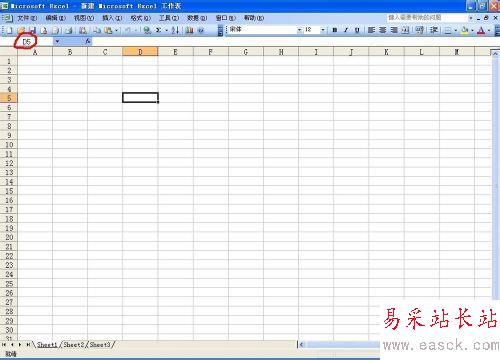Insert a hyperlink from the toolbar
This screenshot has width=500, height=360.
tap(147, 30)
